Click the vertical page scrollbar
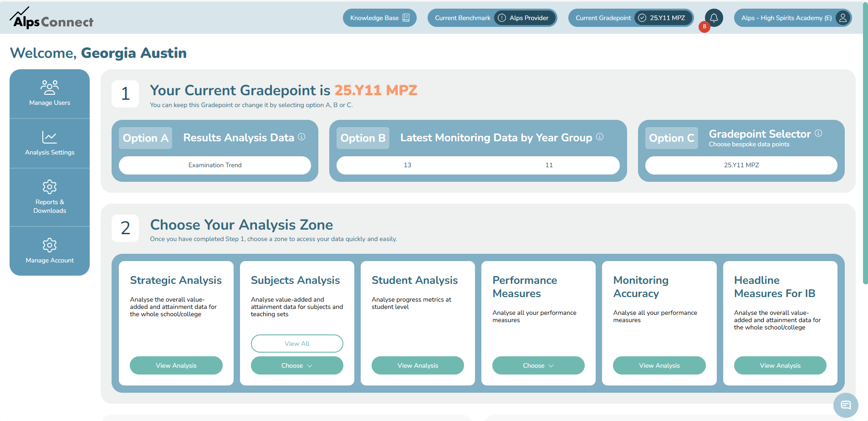 pyautogui.click(x=865, y=142)
